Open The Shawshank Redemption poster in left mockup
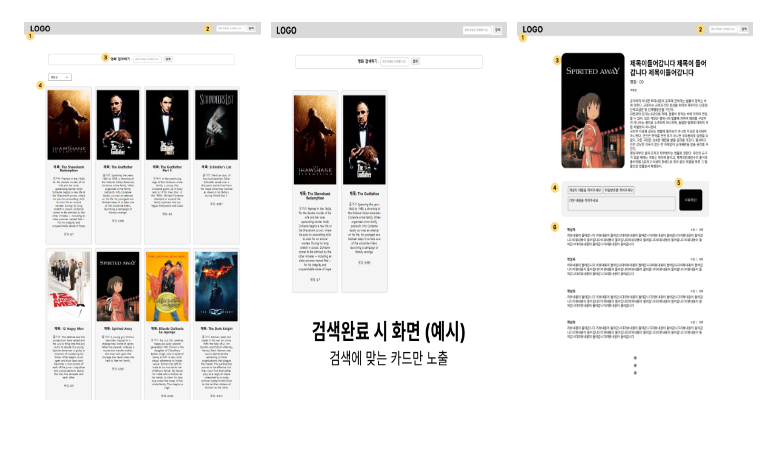Image resolution: width=781 pixels, height=455 pixels. click(69, 125)
